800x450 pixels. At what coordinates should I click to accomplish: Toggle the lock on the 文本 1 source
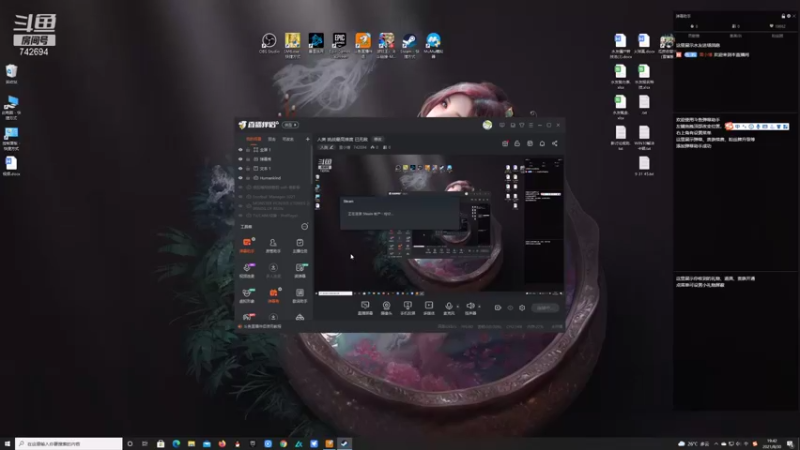tap(248, 168)
